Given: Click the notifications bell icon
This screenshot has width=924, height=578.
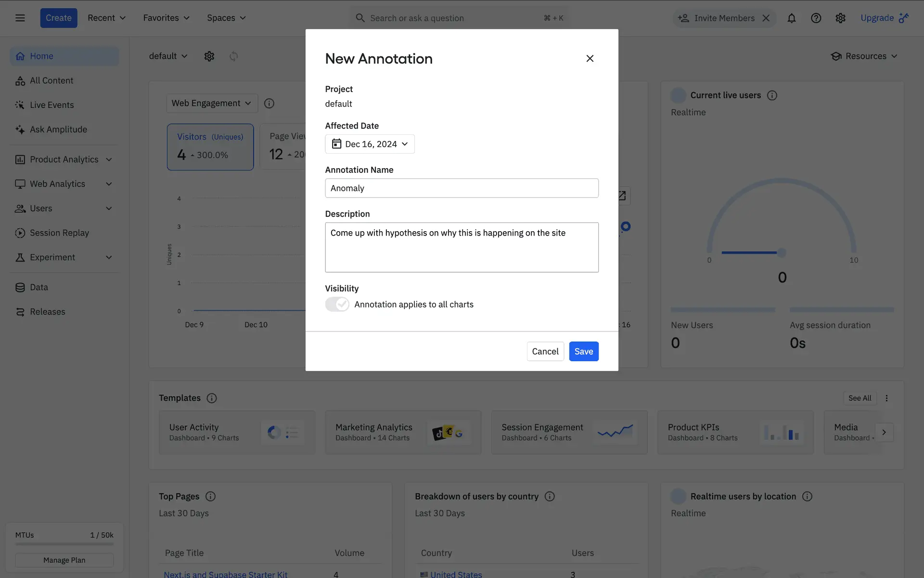Looking at the screenshot, I should coord(791,18).
